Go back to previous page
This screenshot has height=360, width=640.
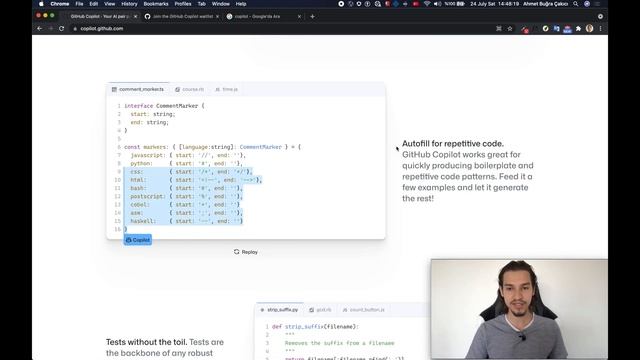(40, 29)
